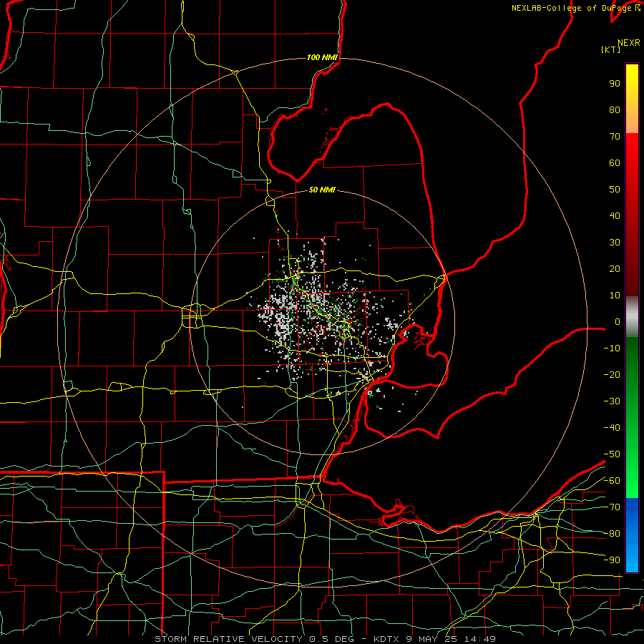Screen dimensions: 644x644
Task: Click the blue bottom segment of color bar
Action: coord(632,535)
